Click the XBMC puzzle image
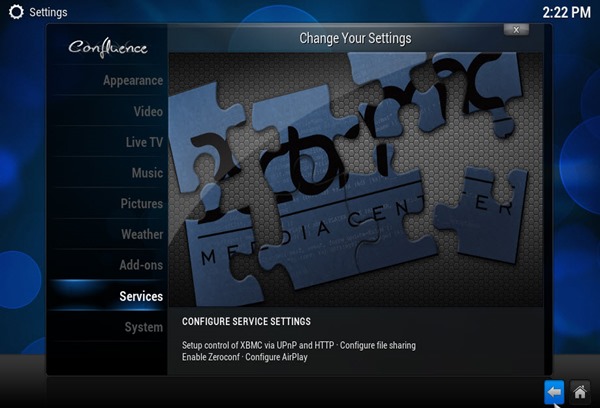 [x=355, y=179]
